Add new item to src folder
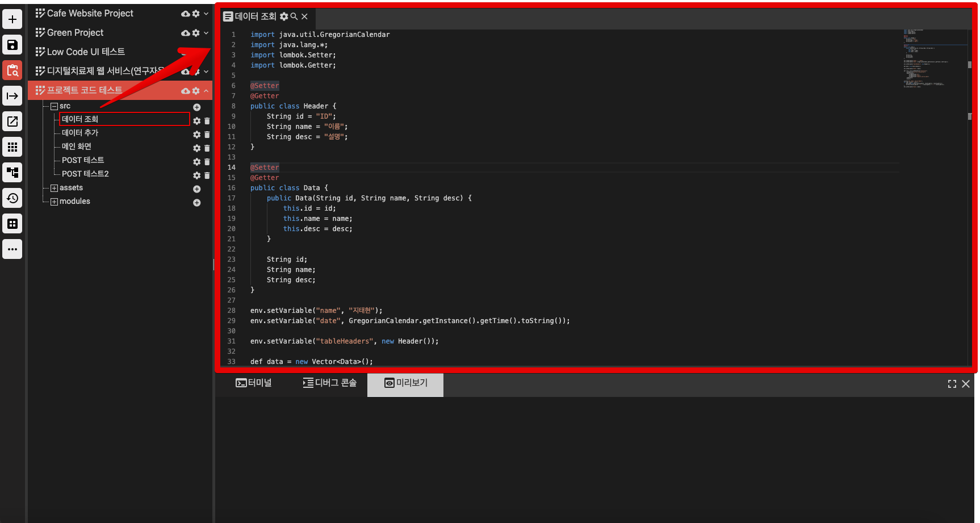The width and height of the screenshot is (980, 523). tap(196, 107)
